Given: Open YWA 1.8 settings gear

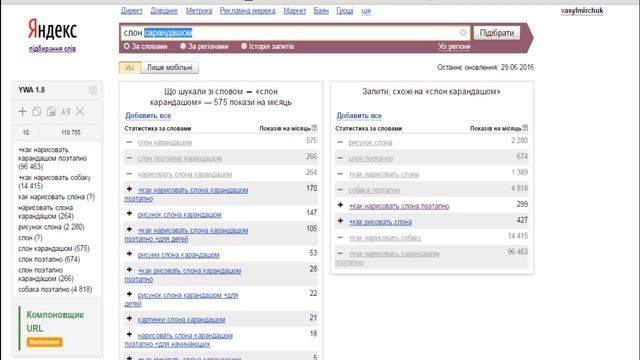Looking at the screenshot, I should [93, 90].
